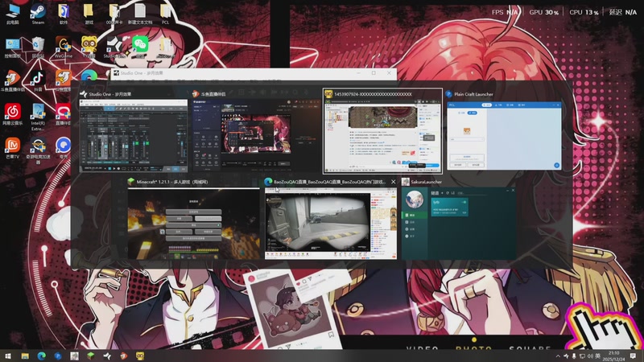Open File Explorer from the taskbar
Image resolution: width=644 pixels, height=362 pixels.
(x=25, y=356)
